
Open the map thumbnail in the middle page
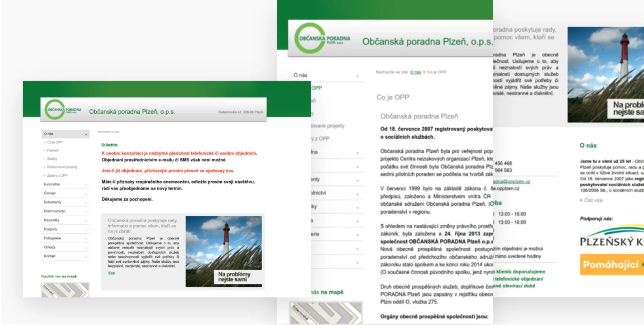coord(326,313)
